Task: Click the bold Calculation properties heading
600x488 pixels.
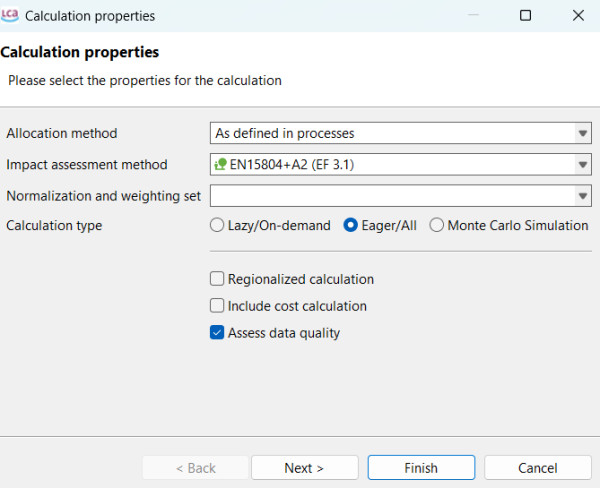Action: coord(80,52)
